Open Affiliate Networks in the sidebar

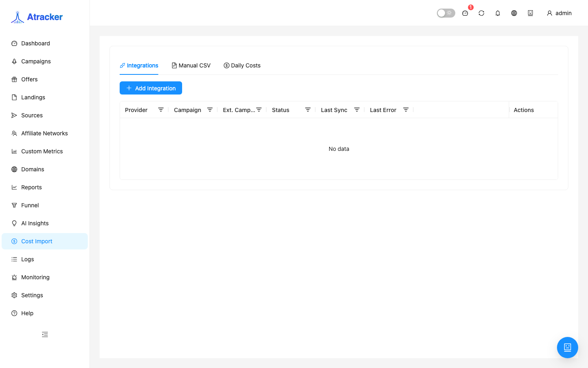(45, 133)
